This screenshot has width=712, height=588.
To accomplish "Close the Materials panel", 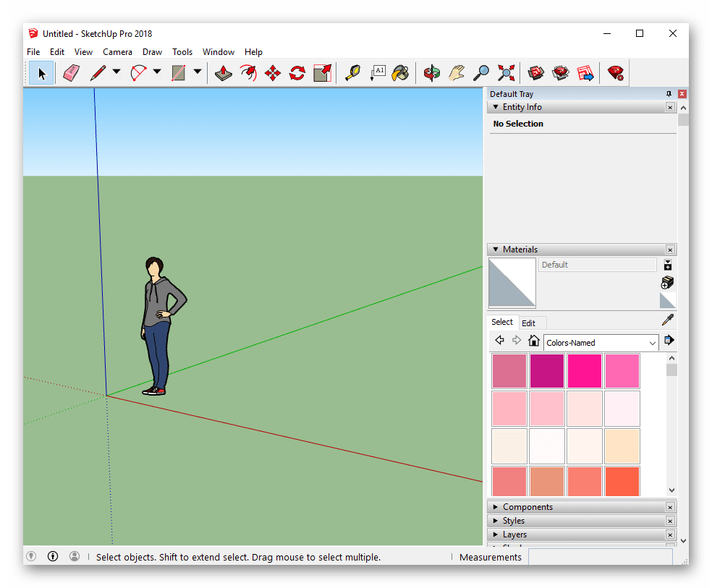I will point(670,250).
